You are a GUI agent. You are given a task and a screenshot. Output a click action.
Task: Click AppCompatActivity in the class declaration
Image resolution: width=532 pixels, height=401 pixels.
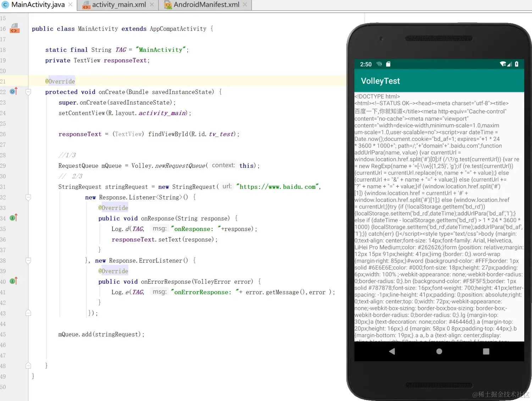[x=178, y=29]
